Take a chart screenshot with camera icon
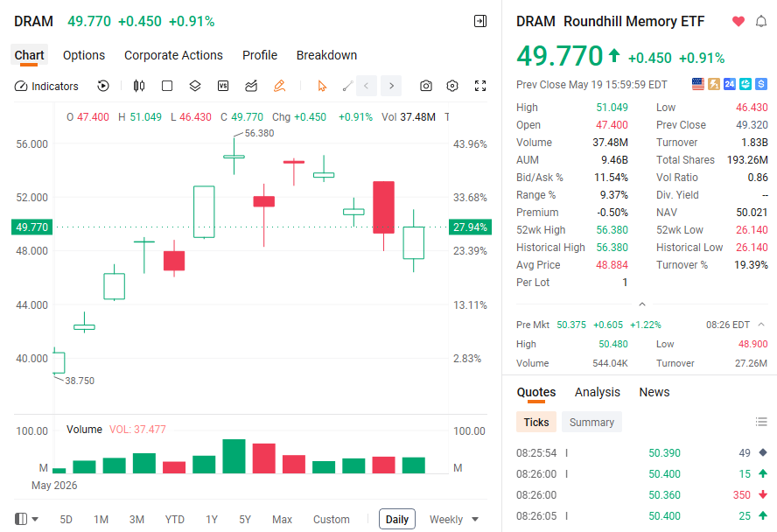The image size is (777, 532). pyautogui.click(x=425, y=86)
